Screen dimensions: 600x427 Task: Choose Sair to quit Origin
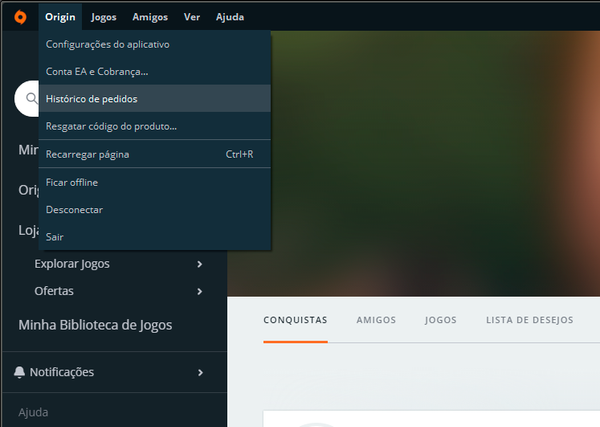(155, 237)
